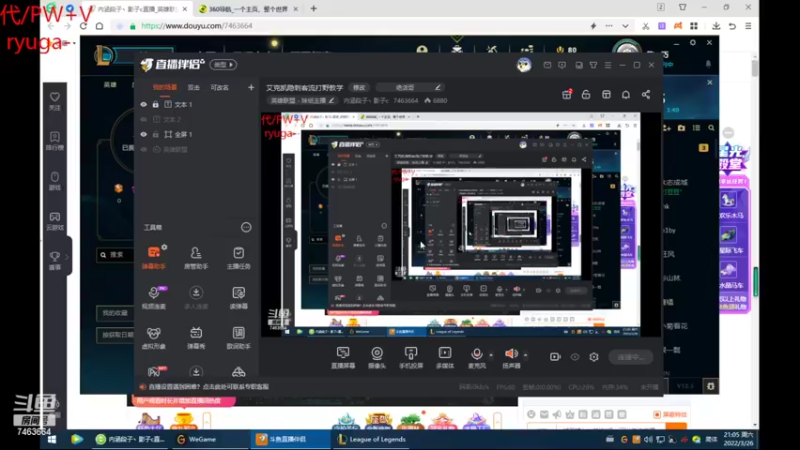Select the 我的场景 scene tab
The width and height of the screenshot is (800, 450).
165,87
